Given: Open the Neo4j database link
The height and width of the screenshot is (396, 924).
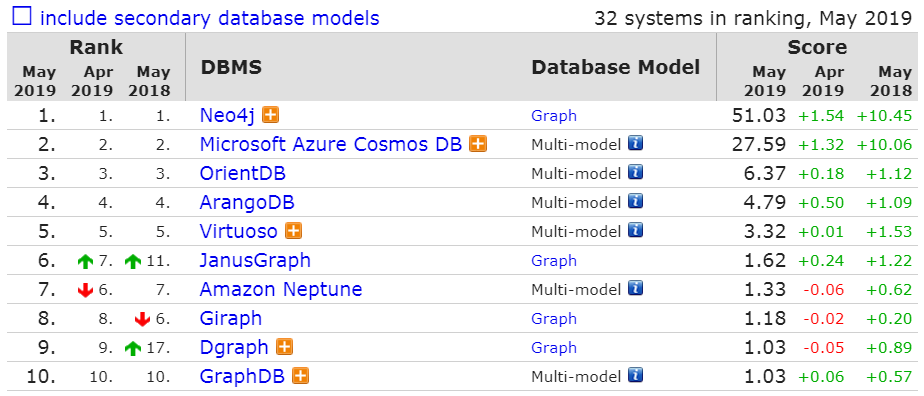Looking at the screenshot, I should click(227, 116).
